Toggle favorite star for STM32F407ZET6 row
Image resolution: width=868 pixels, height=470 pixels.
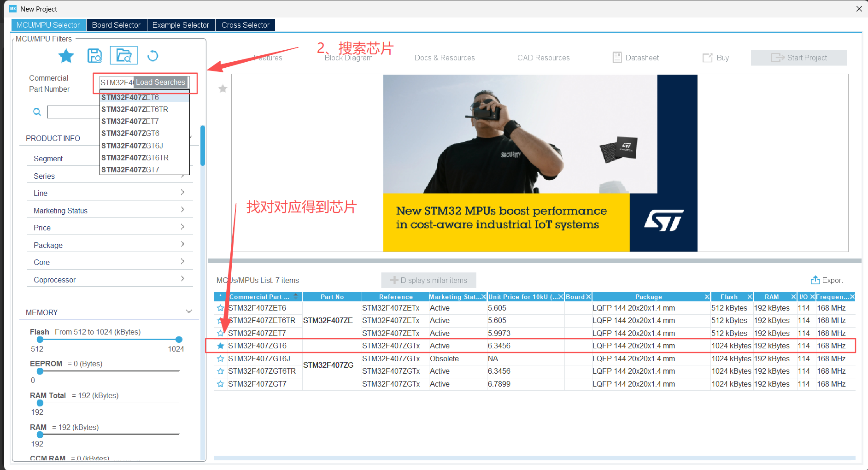tap(221, 308)
